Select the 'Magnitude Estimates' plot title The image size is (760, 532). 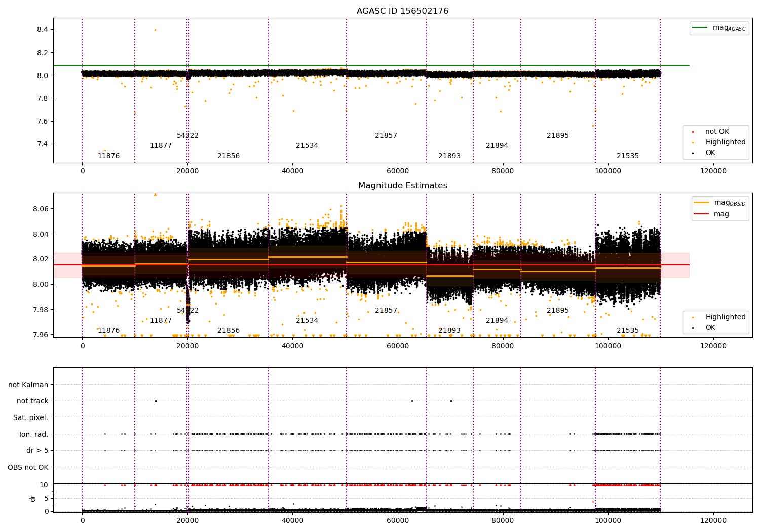(x=402, y=186)
